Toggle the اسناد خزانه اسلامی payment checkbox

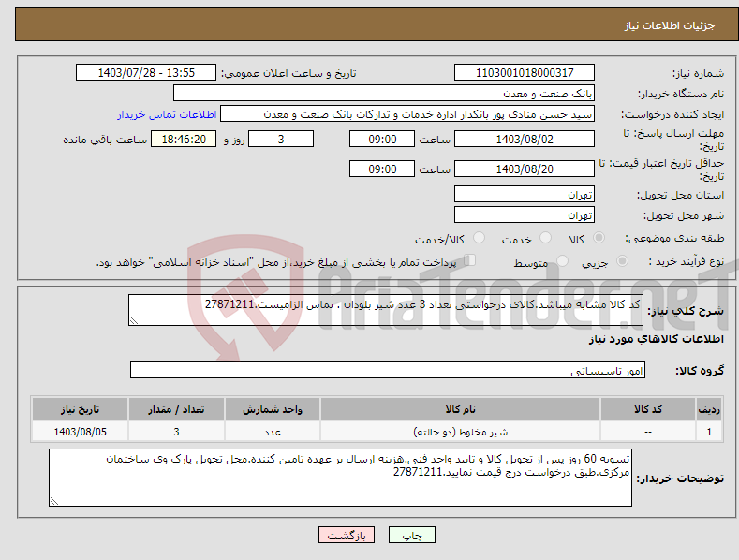pyautogui.click(x=470, y=259)
